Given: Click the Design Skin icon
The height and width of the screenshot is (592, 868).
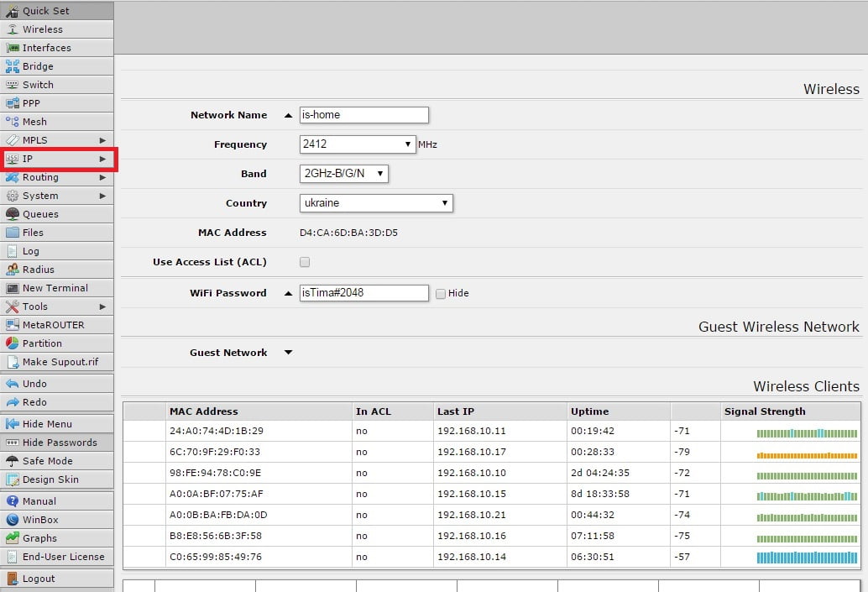Looking at the screenshot, I should (13, 479).
